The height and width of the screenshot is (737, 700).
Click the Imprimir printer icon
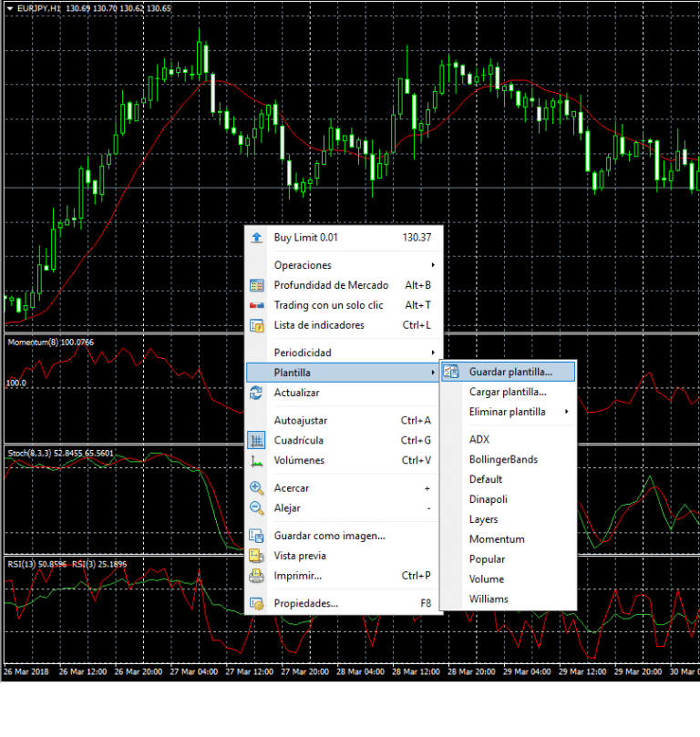pyautogui.click(x=257, y=576)
